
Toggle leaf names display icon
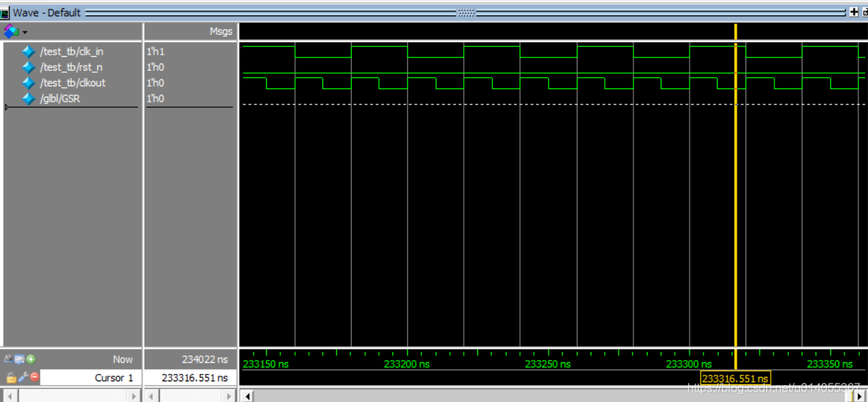pyautogui.click(x=8, y=359)
